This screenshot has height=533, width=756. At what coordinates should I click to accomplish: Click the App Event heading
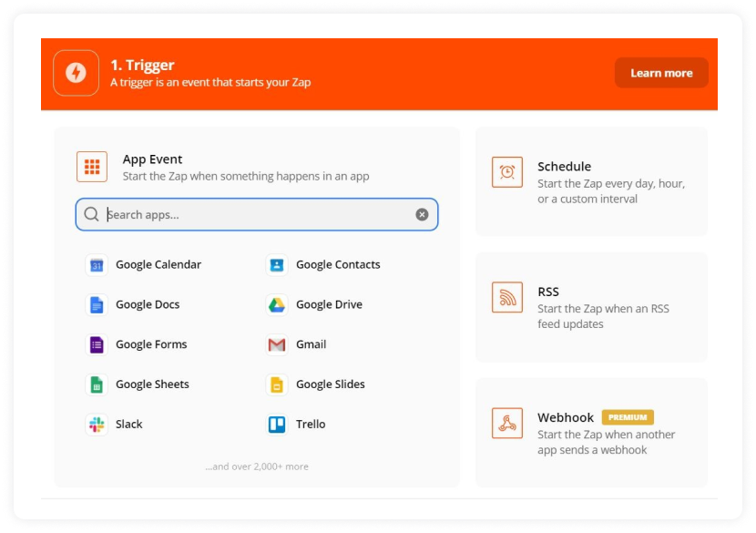click(x=152, y=159)
